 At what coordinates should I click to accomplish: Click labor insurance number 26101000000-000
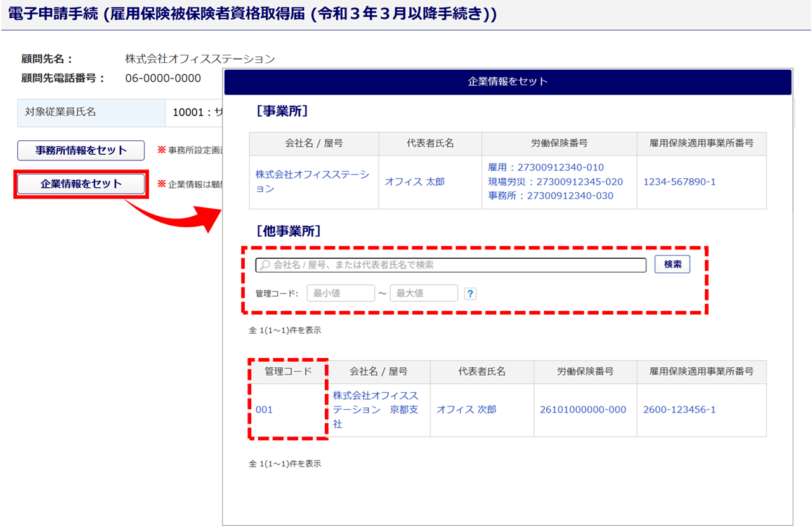pos(583,409)
